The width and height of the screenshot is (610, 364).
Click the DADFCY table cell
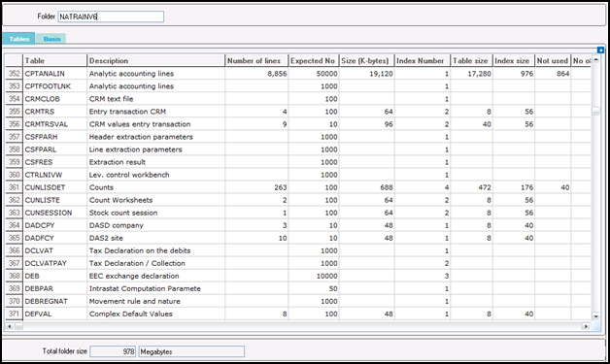[x=54, y=238]
